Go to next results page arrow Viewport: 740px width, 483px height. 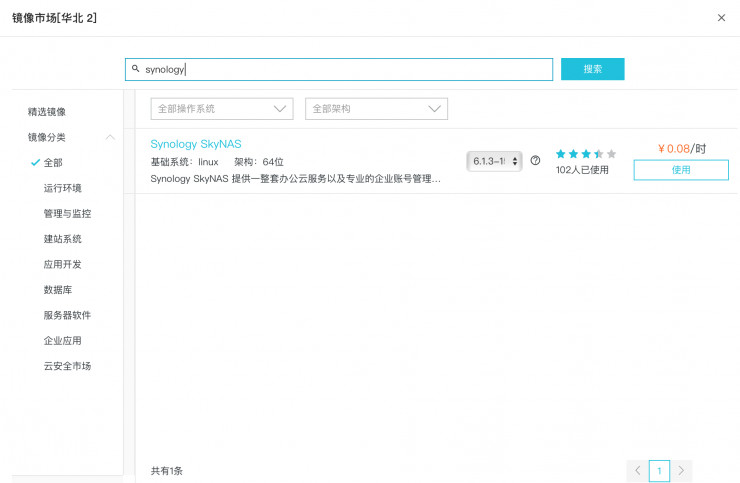click(681, 470)
